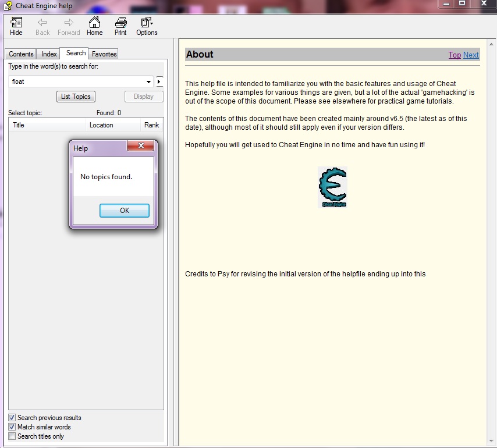Follow the Next link in the About page
The image size is (497, 448).
[x=471, y=55]
